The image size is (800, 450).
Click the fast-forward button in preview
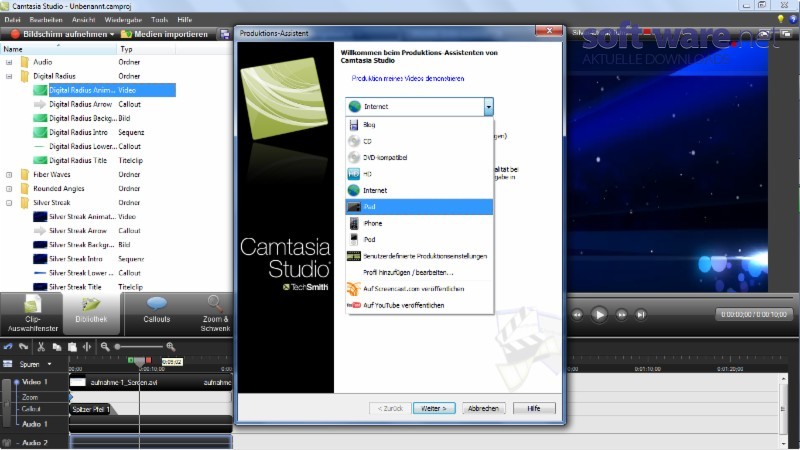621,315
